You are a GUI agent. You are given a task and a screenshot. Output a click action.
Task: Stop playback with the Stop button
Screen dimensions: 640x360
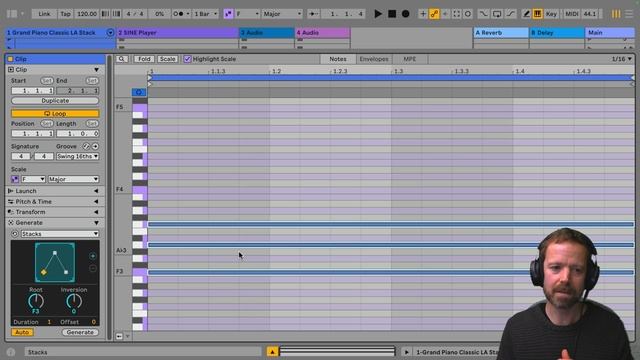pos(392,14)
